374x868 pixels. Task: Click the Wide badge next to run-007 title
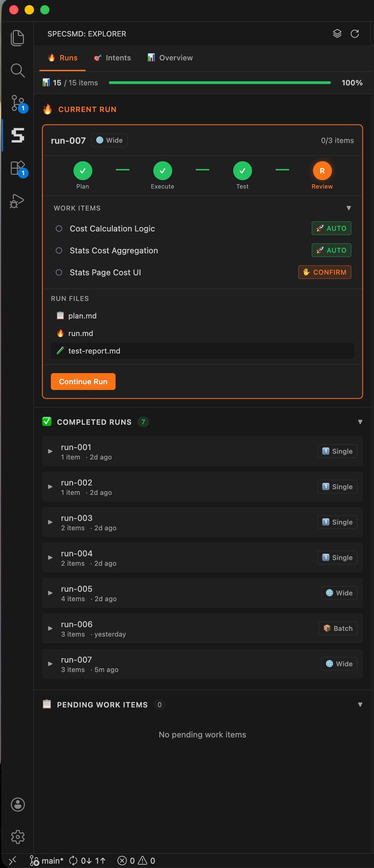pos(110,140)
